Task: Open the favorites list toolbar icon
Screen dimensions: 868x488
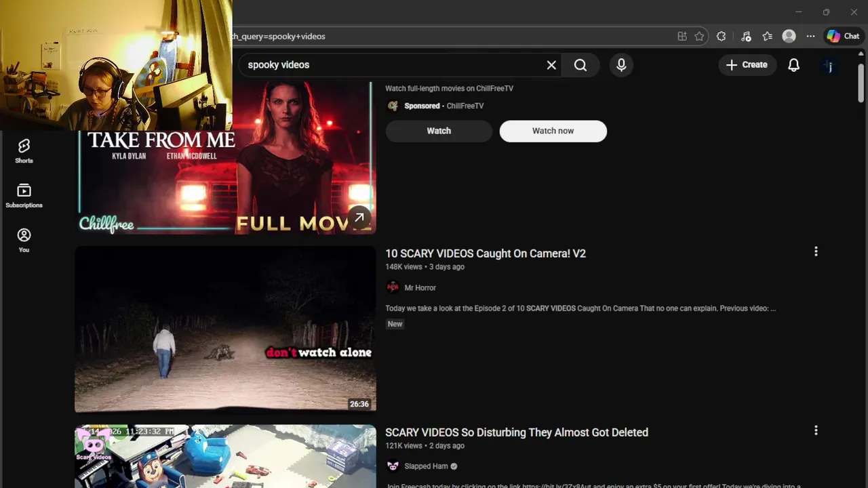Action: (x=767, y=37)
